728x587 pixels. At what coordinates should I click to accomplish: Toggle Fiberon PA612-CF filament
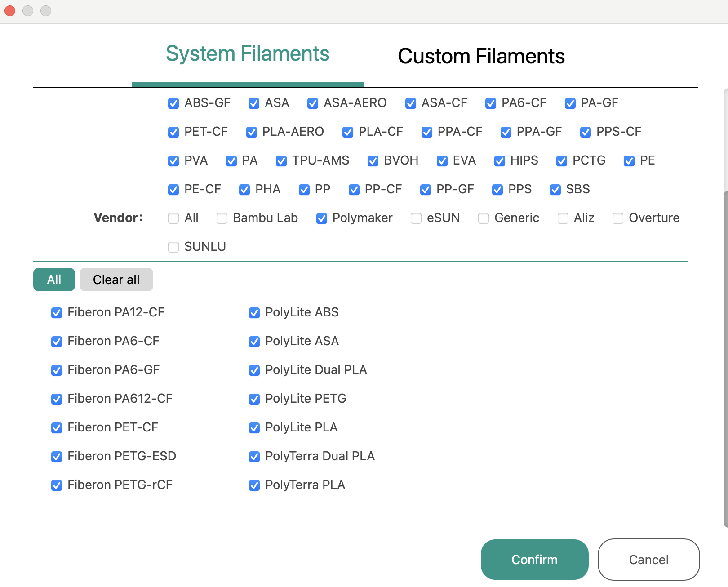(x=57, y=399)
